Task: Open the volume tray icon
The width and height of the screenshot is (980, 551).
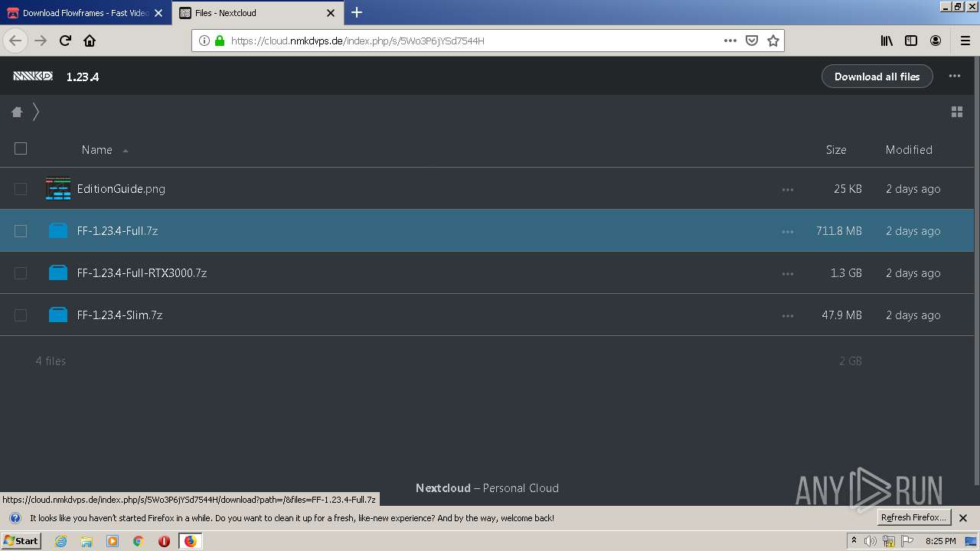Action: pyautogui.click(x=871, y=541)
